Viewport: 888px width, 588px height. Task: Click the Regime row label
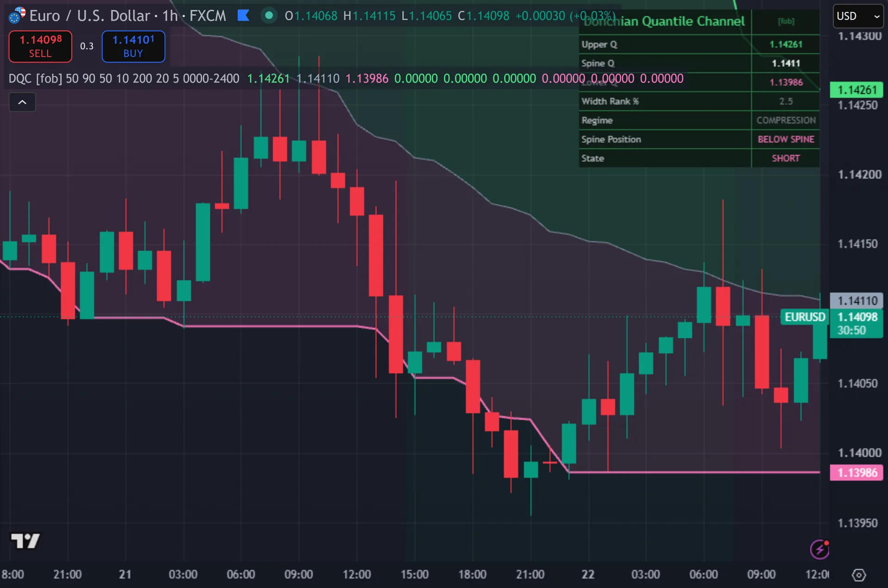(x=597, y=120)
